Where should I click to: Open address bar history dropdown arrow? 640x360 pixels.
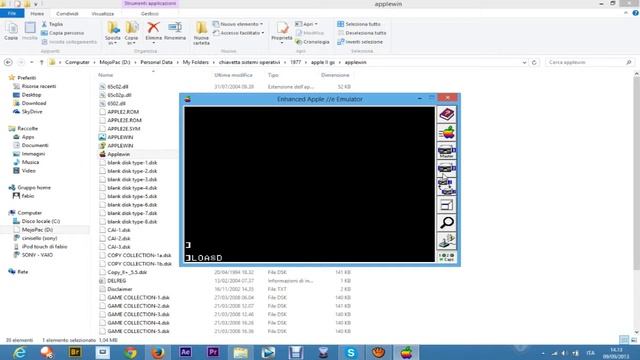click(x=524, y=62)
